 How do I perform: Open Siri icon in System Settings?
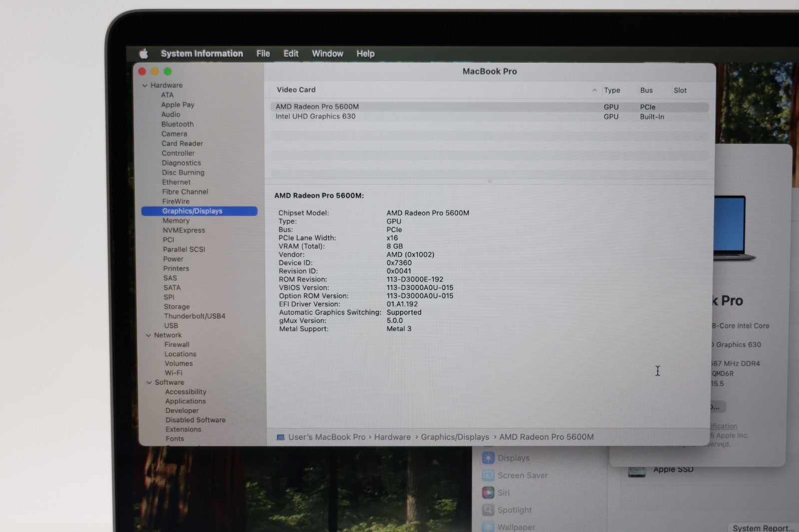[x=488, y=493]
